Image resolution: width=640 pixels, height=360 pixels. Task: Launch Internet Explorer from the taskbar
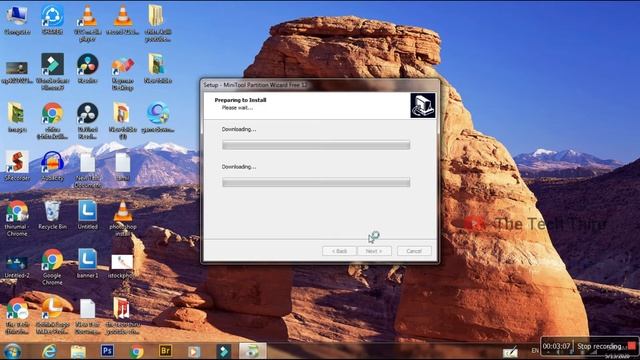49,351
